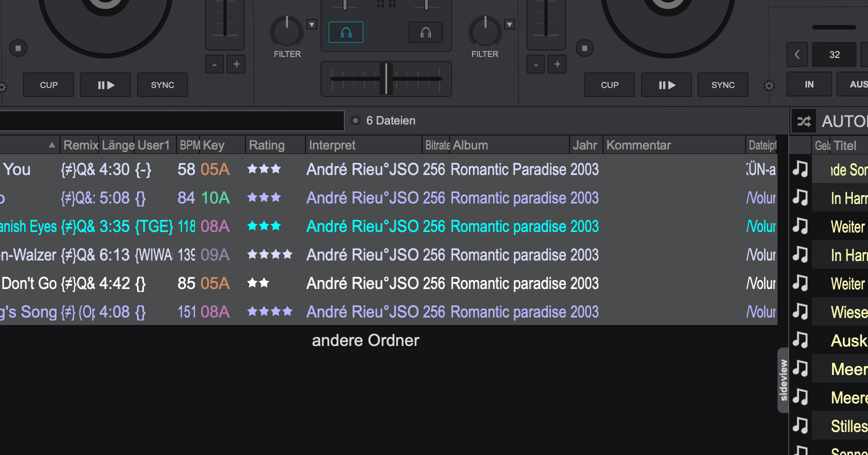Click shuffle icon in automix panel
This screenshot has width=868, height=455.
coord(803,121)
